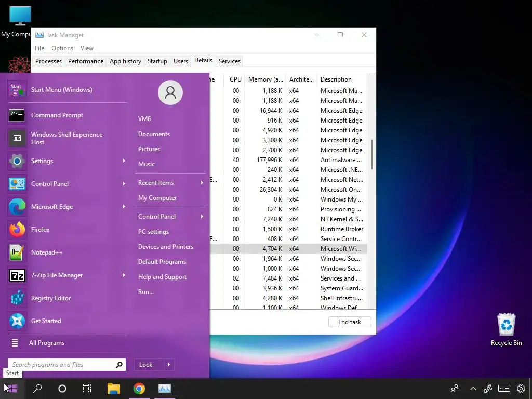Sort by the Memory column header
Image resolution: width=532 pixels, height=399 pixels.
(x=265, y=79)
